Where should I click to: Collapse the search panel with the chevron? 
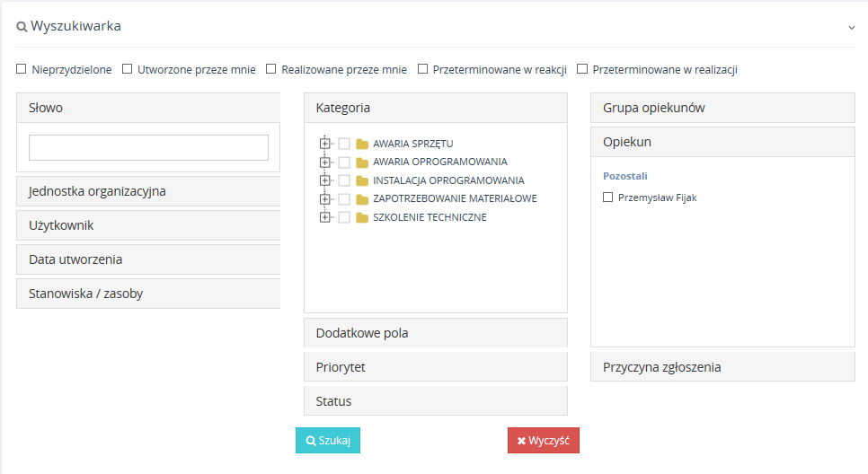852,28
